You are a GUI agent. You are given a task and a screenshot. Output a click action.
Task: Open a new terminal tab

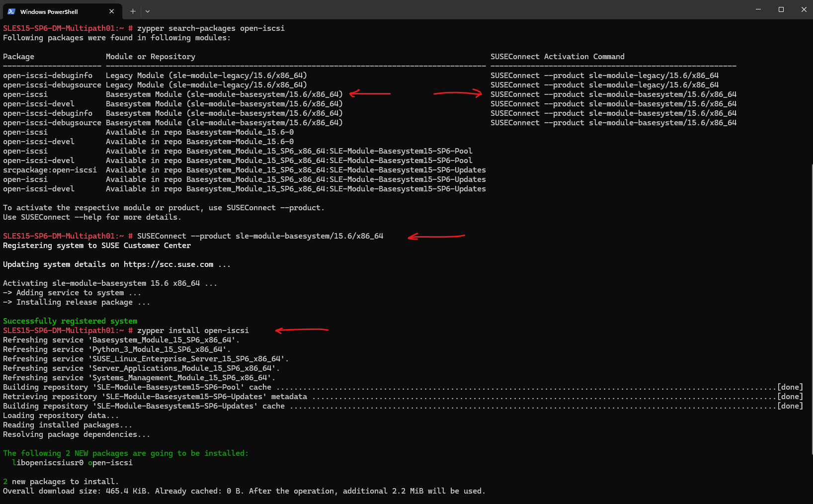[x=133, y=11]
